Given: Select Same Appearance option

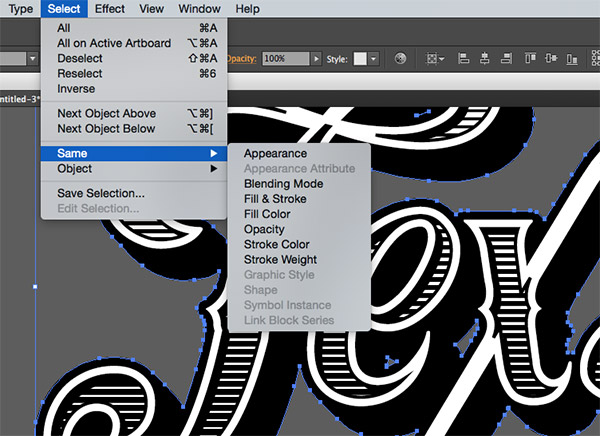Looking at the screenshot, I should tap(299, 153).
